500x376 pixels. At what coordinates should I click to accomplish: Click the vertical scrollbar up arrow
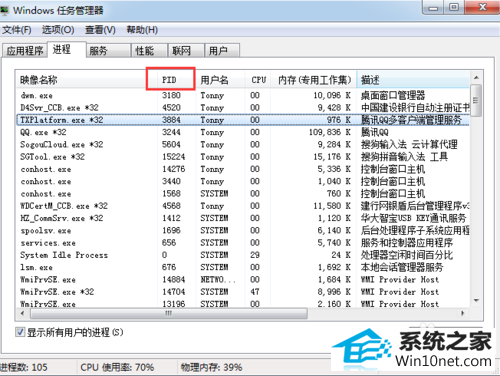tap(476, 78)
